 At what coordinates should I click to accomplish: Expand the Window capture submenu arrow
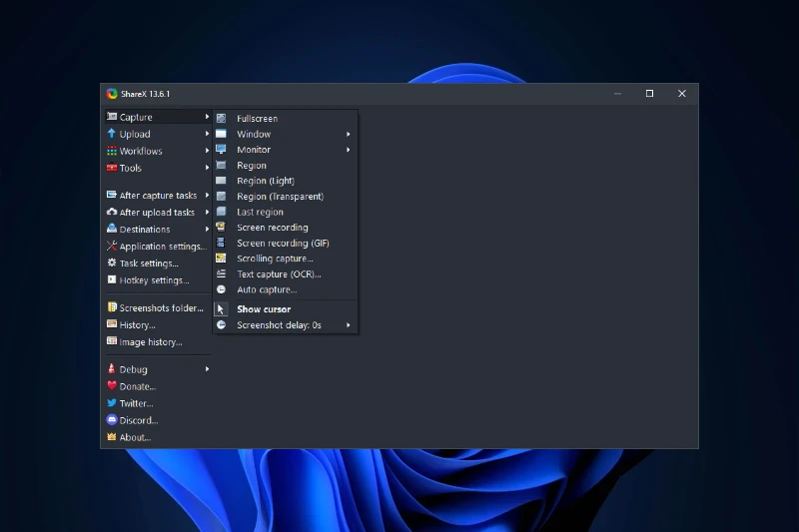[348, 134]
